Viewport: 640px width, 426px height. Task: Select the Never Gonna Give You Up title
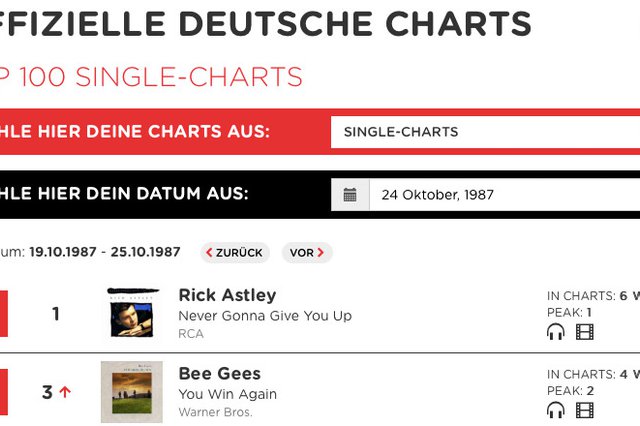265,315
